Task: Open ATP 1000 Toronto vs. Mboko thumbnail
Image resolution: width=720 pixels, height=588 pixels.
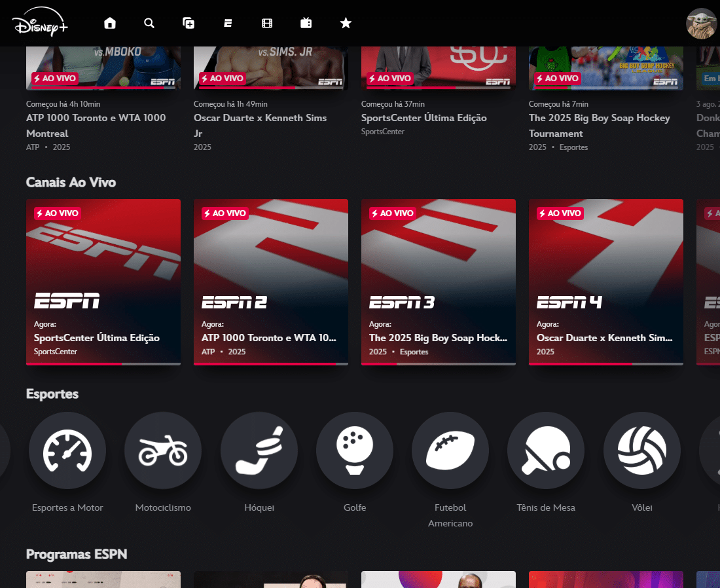Action: pyautogui.click(x=103, y=68)
